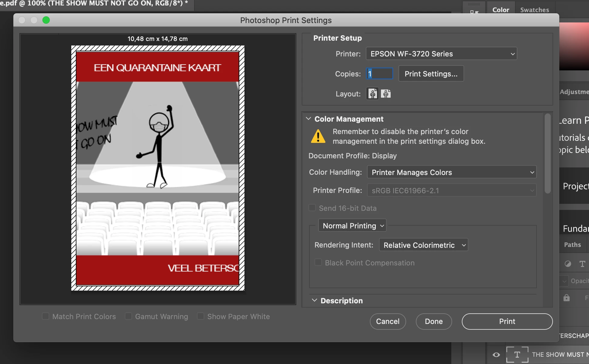
Task: Click the Copies input field
Action: (x=379, y=74)
